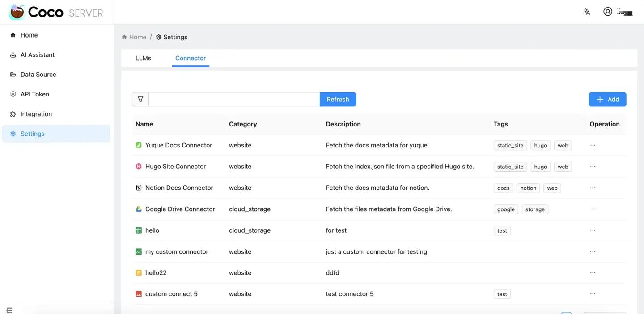Open AI Assistant in the sidebar
The width and height of the screenshot is (644, 314).
pyautogui.click(x=56, y=54)
